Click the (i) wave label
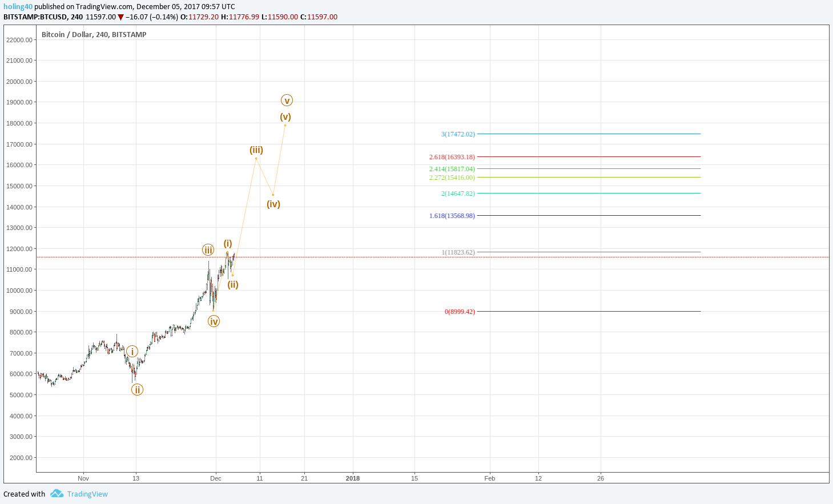Image resolution: width=833 pixels, height=504 pixels. 228,244
